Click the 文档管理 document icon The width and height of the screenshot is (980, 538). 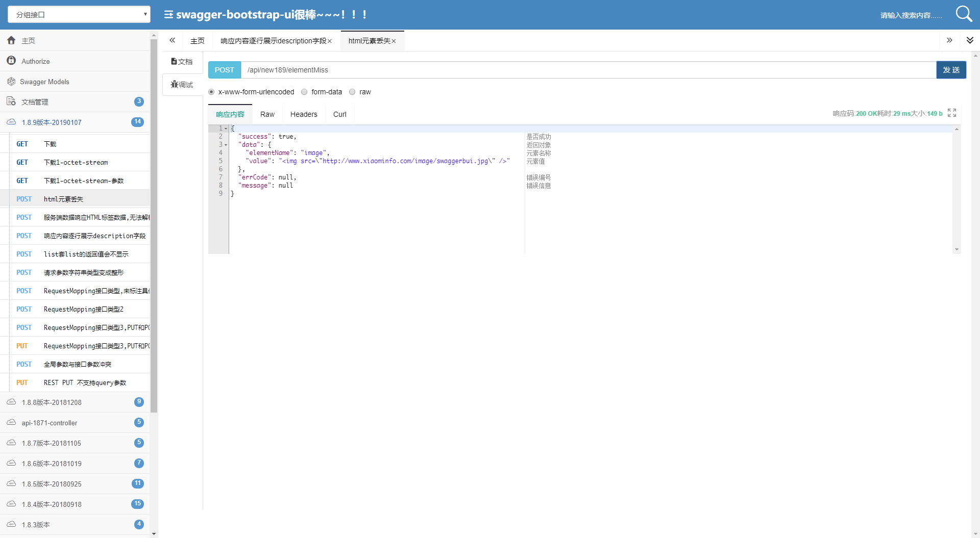[11, 101]
